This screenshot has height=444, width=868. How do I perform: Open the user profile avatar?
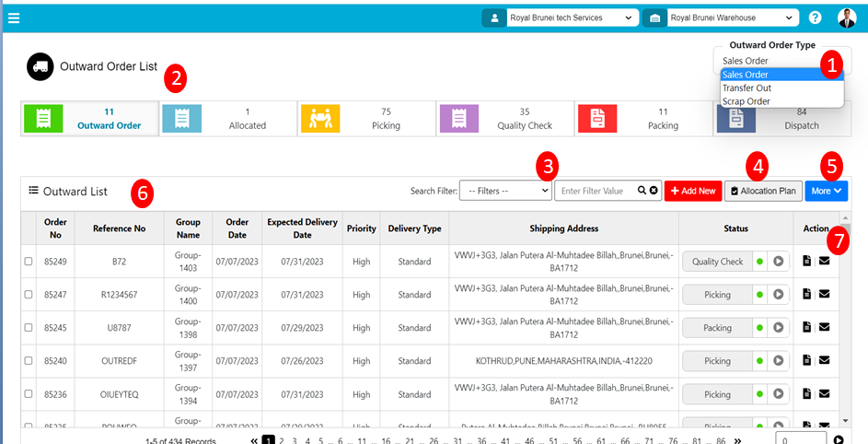click(846, 18)
